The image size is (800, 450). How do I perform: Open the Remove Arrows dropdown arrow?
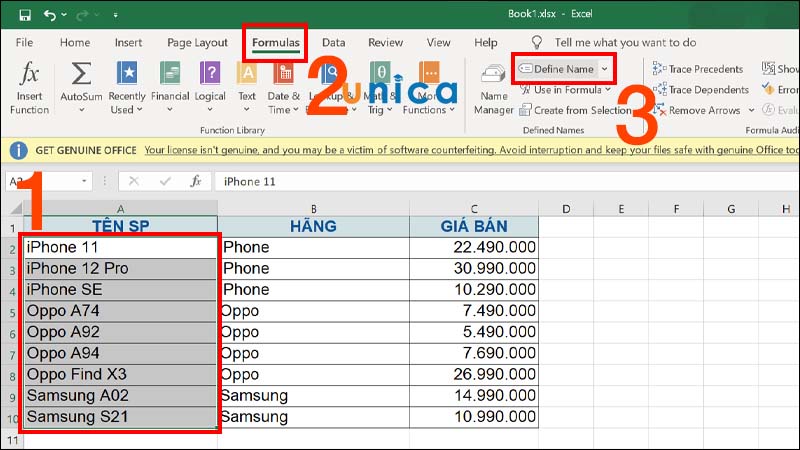pos(751,110)
